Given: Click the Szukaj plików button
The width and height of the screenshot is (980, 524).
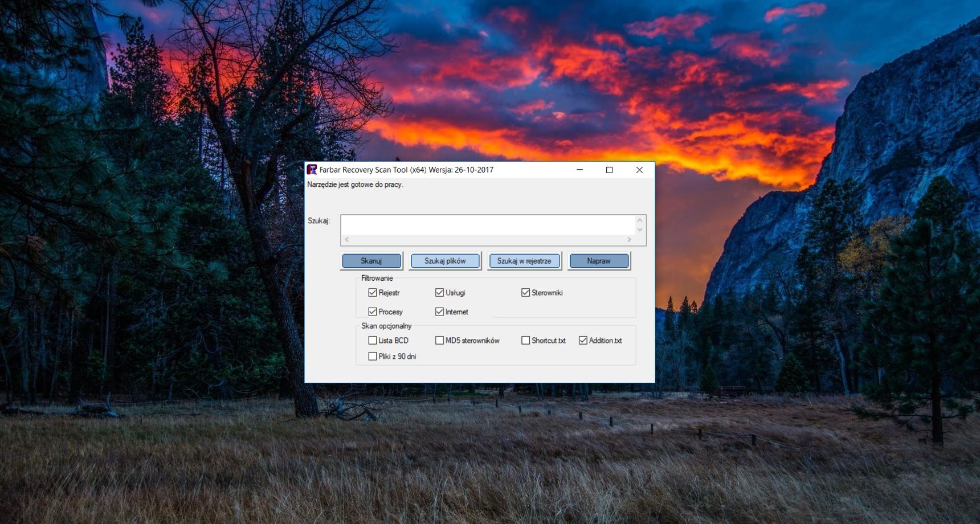Looking at the screenshot, I should pos(445,261).
